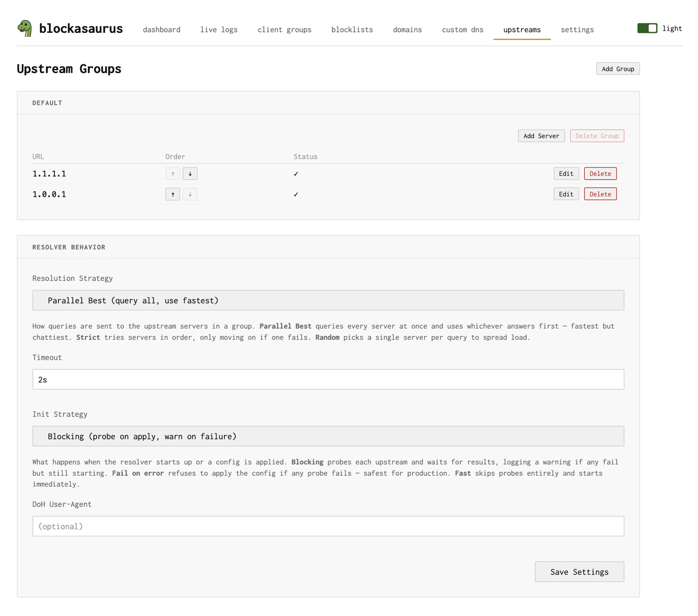Click the down arrow next to 1.0.0.1

[x=190, y=194]
